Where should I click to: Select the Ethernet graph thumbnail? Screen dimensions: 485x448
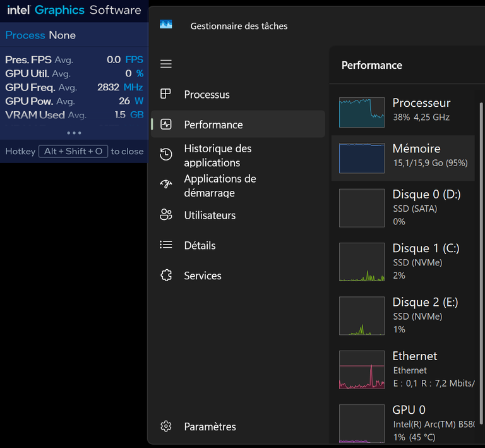[x=362, y=370]
